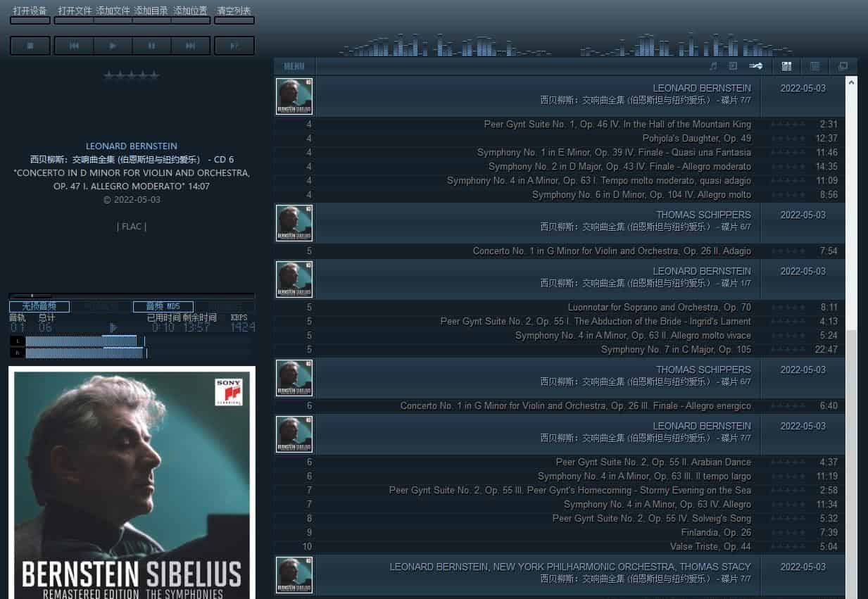Stop playback with the stop button
Viewport: 868px width, 599px height.
tap(30, 46)
